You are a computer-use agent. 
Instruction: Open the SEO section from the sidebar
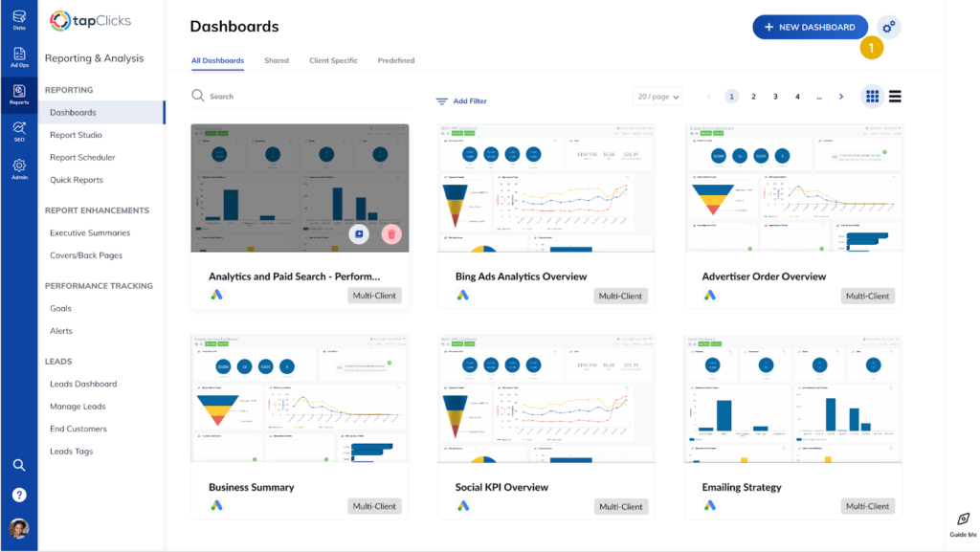pos(19,131)
